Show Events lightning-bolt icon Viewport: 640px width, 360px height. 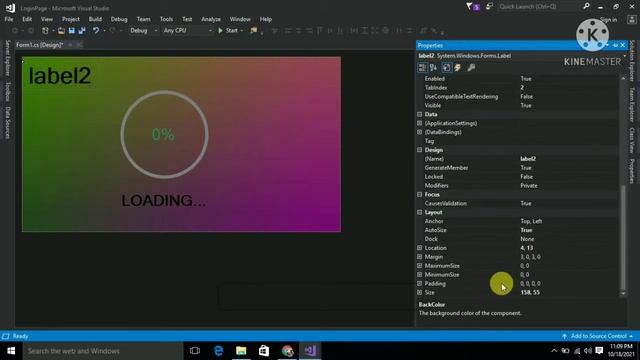pos(458,68)
